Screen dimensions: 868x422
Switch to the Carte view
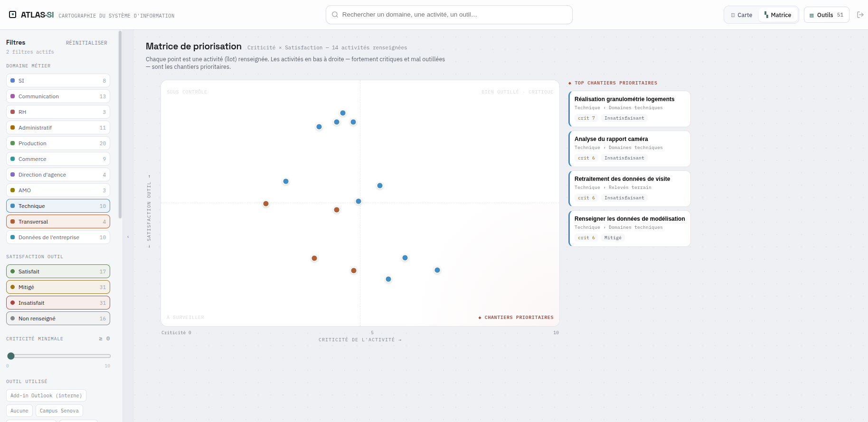click(742, 15)
